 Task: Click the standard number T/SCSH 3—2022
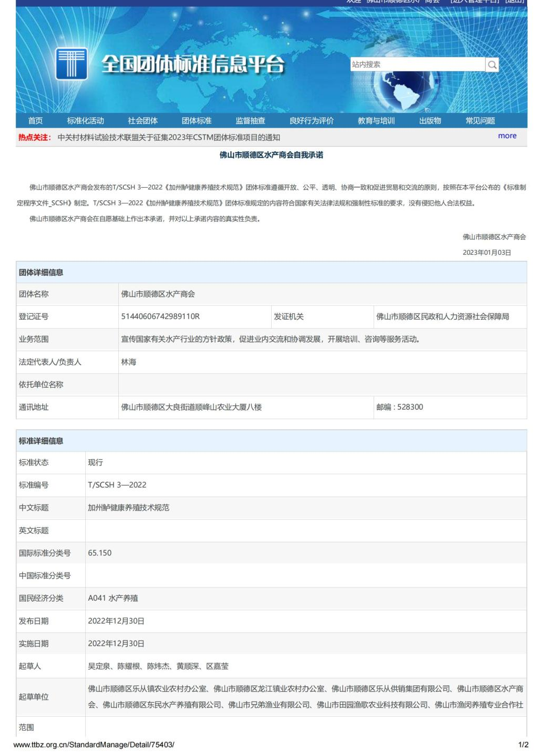point(117,485)
